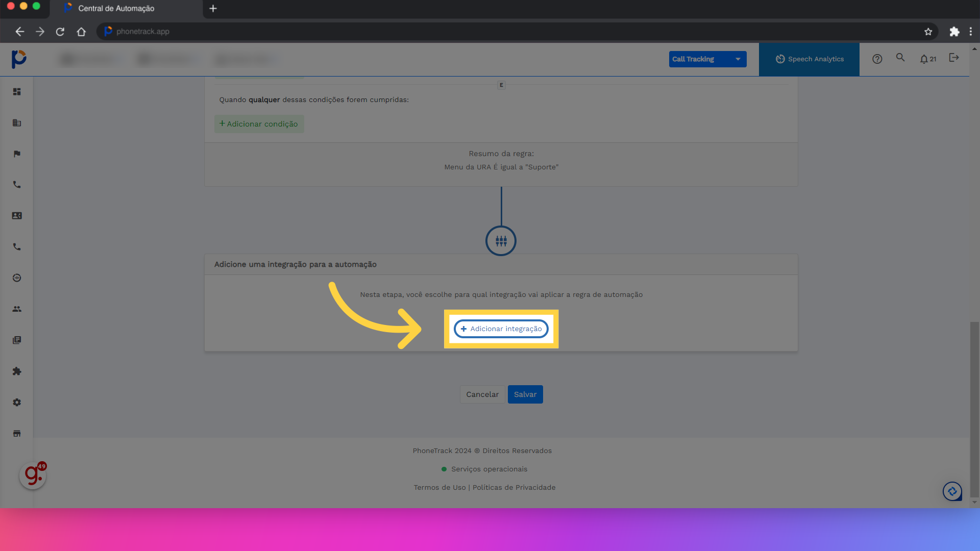Click the E condition connector badge

point(501,85)
